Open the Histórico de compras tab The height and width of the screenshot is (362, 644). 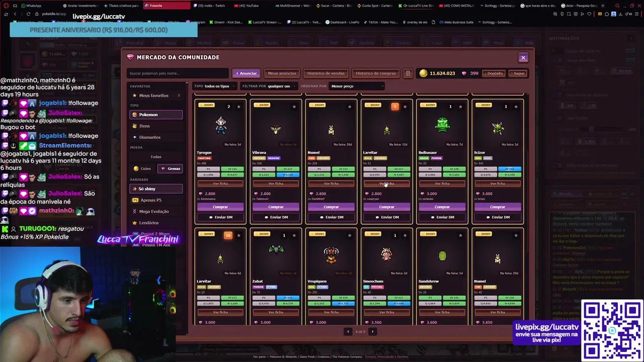pyautogui.click(x=376, y=73)
